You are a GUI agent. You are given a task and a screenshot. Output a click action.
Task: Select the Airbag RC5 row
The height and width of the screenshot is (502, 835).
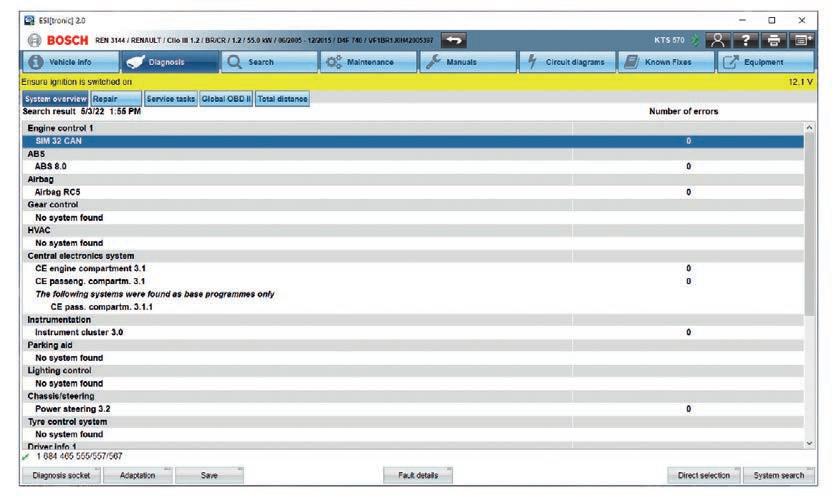tap(413, 192)
